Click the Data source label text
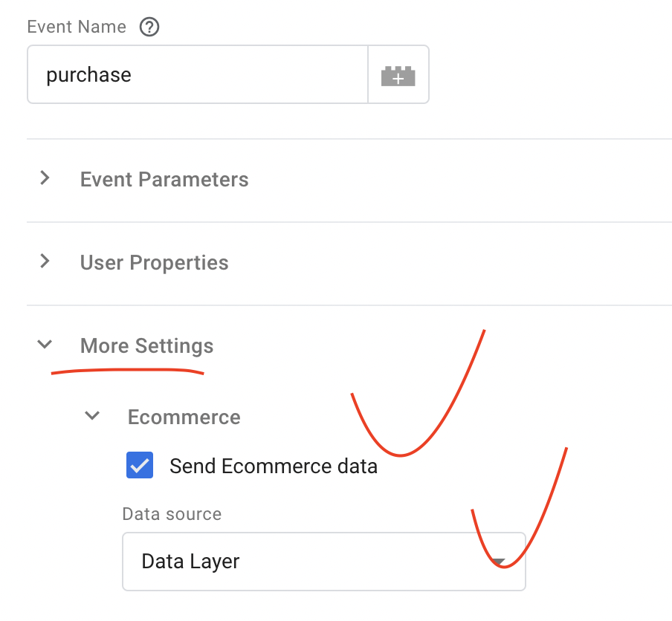This screenshot has height=621, width=672. click(x=172, y=514)
